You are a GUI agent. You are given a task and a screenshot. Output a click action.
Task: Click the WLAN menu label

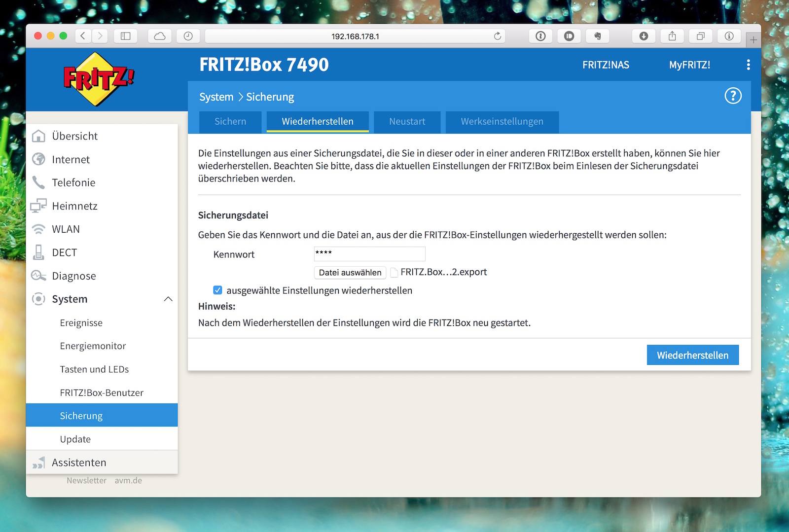[x=66, y=229]
